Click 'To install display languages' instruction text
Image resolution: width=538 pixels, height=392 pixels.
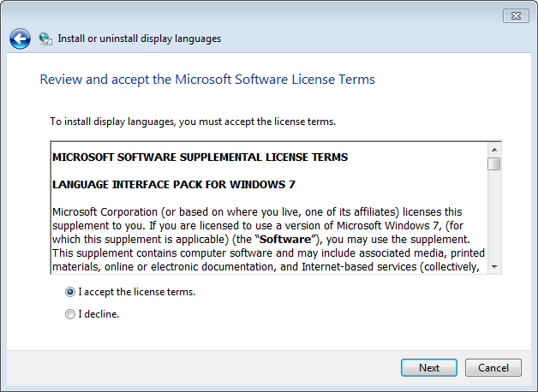click(193, 122)
